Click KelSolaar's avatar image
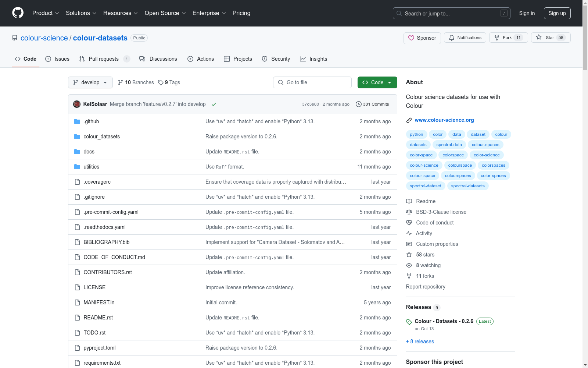 pos(77,104)
